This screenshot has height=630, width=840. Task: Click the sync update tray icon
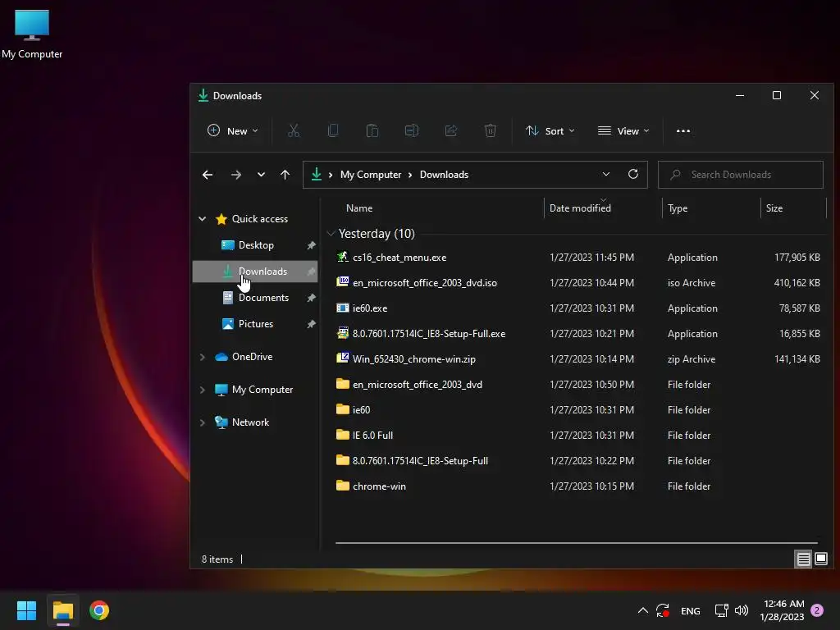pyautogui.click(x=663, y=610)
